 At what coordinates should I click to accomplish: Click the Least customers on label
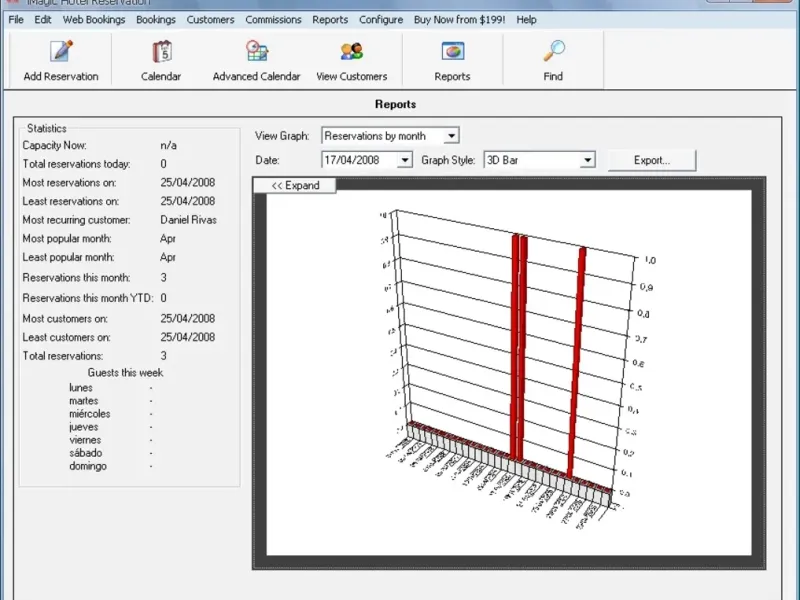[x=66, y=337]
